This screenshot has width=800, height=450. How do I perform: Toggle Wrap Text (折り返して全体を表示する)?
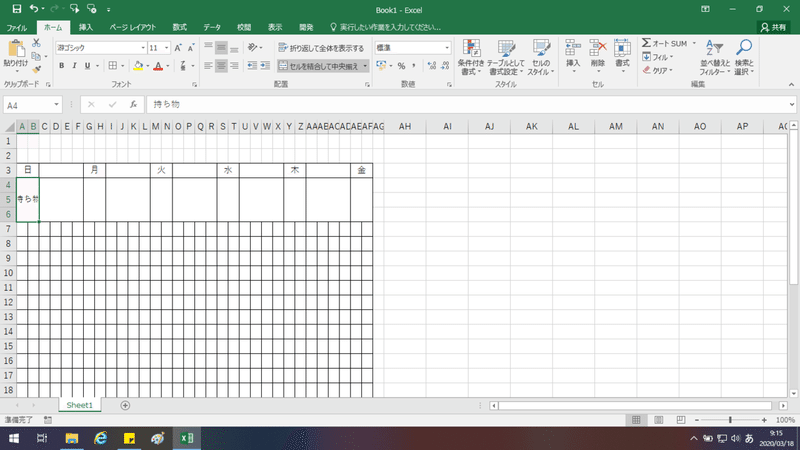pos(321,48)
